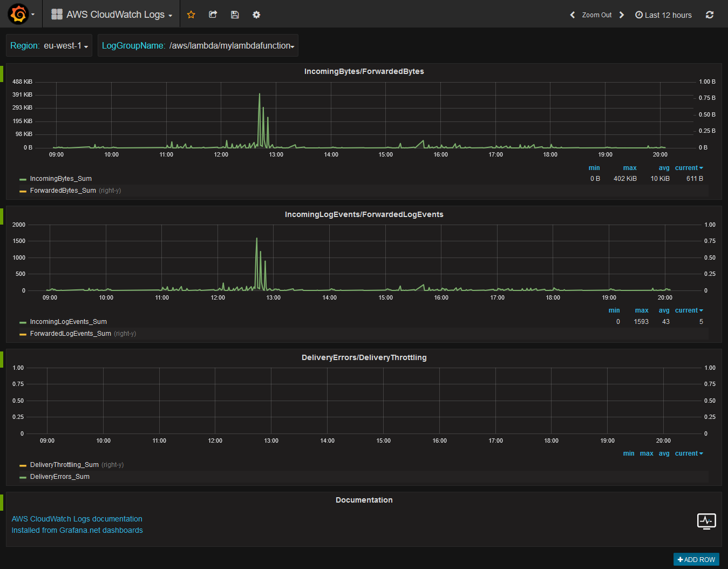Click the monitor pulse icon in Documentation

(x=706, y=521)
